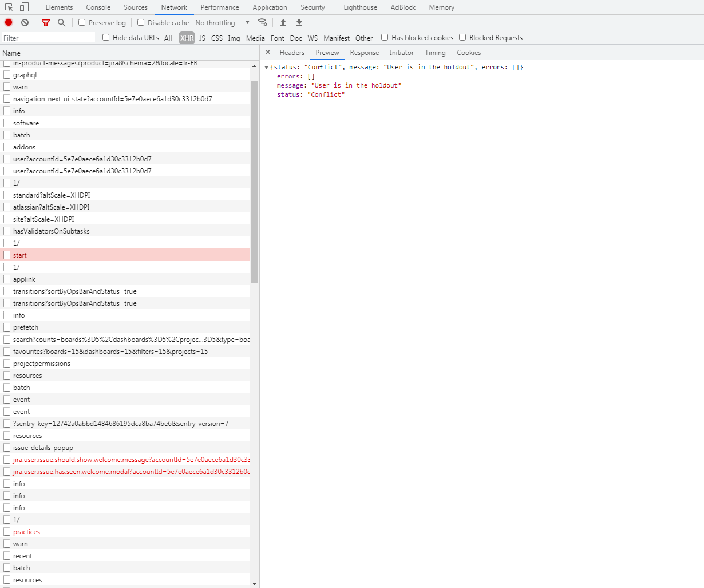Click the Filter text input
The image size is (704, 588).
[48, 38]
